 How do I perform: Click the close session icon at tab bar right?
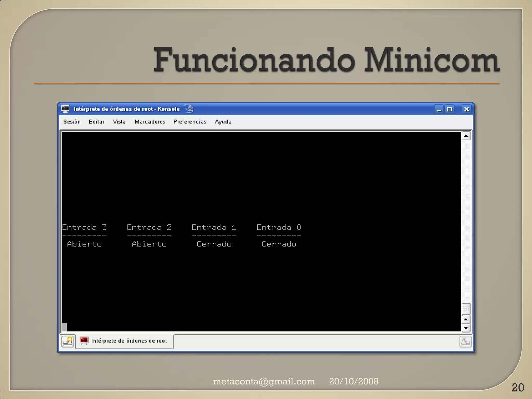465,342
